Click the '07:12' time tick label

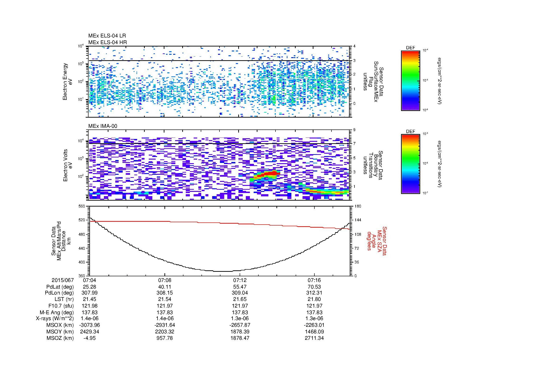[x=240, y=280]
